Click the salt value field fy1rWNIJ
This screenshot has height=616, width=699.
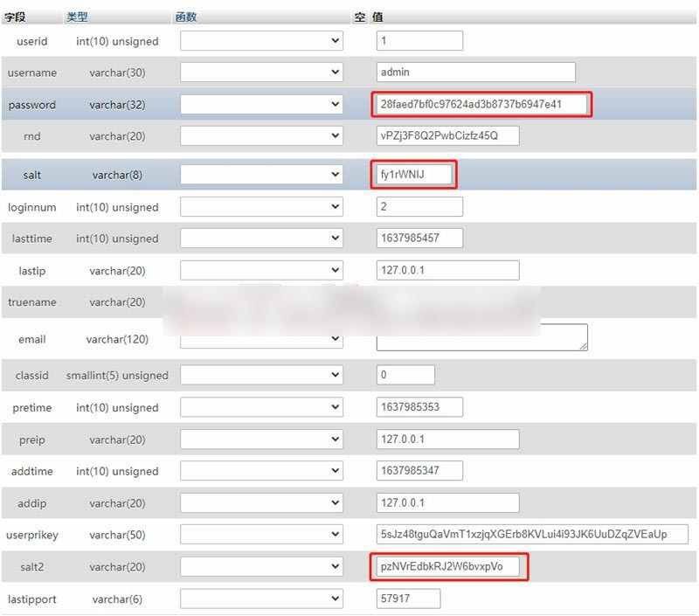(414, 175)
